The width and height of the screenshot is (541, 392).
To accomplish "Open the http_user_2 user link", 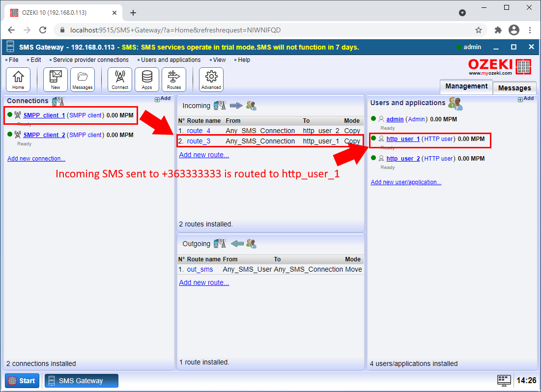I will [403, 158].
